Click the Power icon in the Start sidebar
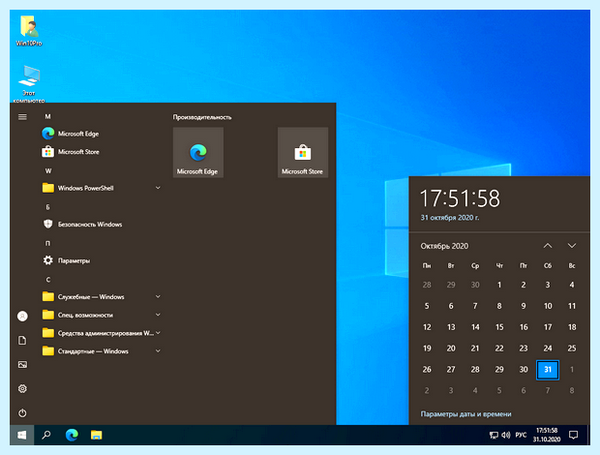600x455 pixels. 23,413
